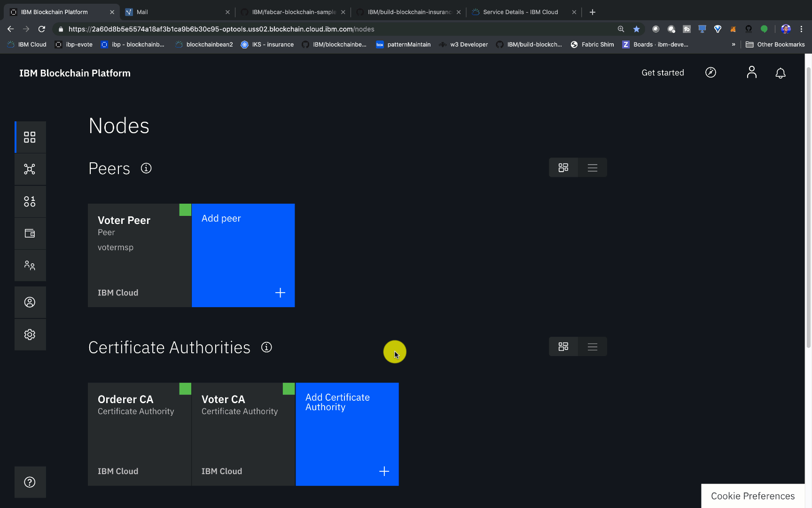Screen dimensions: 812x508
Task: Open the Settings gear sidebar icon
Action: [x=30, y=334]
